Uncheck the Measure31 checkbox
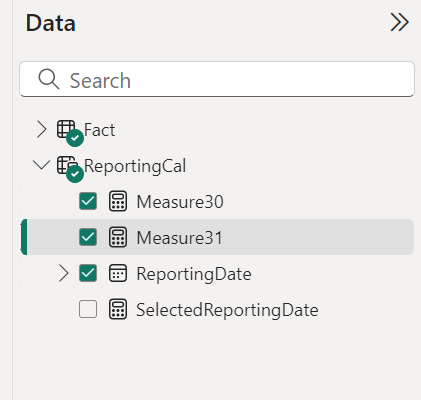421x400 pixels. click(x=88, y=237)
